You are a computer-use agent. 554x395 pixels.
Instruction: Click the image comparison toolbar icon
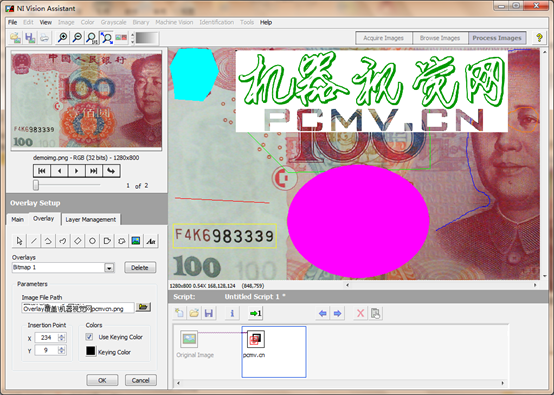point(121,37)
